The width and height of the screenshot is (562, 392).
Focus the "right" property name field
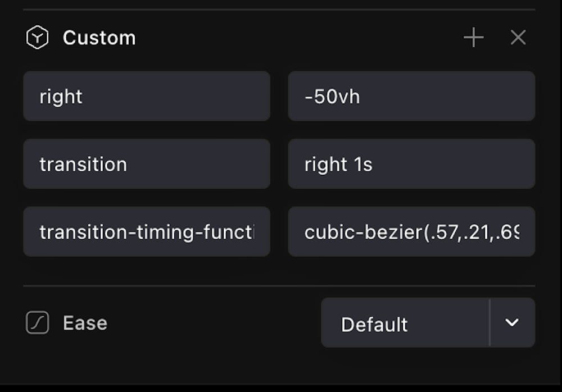click(x=146, y=96)
